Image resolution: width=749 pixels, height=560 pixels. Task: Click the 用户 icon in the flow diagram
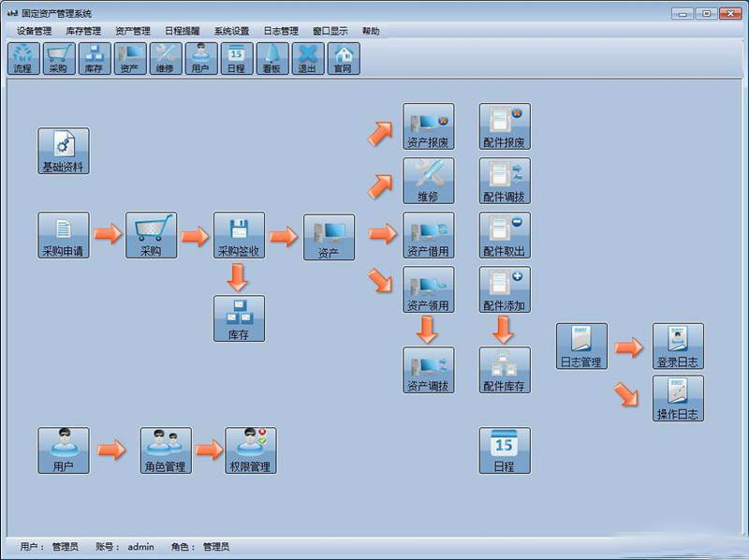click(x=64, y=450)
